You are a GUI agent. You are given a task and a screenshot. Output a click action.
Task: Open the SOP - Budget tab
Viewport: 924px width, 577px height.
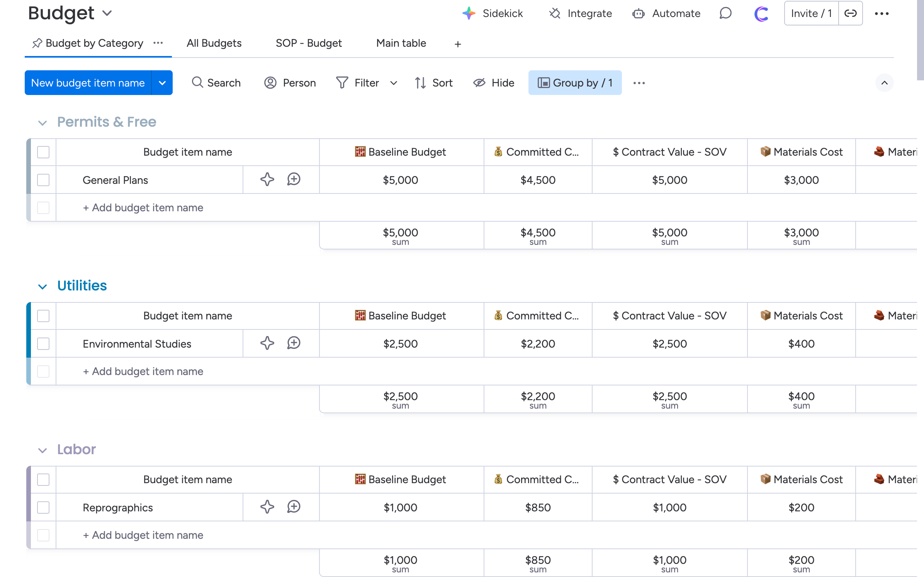(x=309, y=43)
